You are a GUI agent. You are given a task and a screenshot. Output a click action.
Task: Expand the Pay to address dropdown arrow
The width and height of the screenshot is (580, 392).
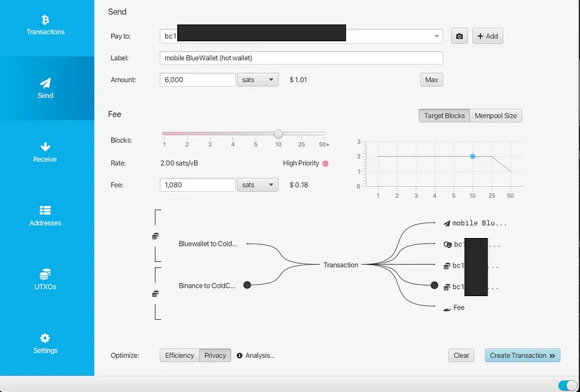click(x=436, y=36)
